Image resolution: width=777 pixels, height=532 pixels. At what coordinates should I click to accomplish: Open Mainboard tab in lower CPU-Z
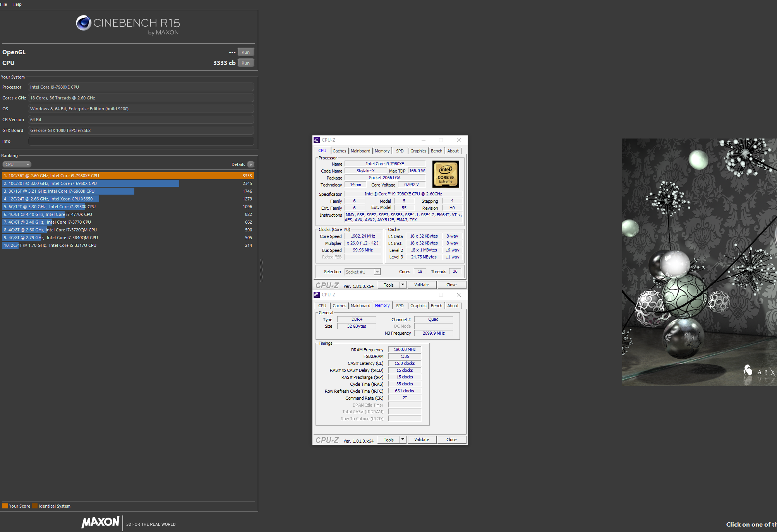pyautogui.click(x=360, y=306)
